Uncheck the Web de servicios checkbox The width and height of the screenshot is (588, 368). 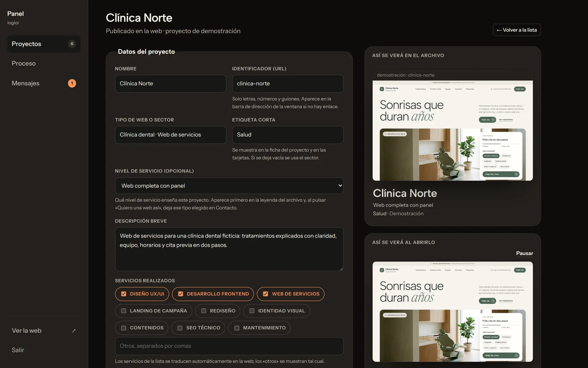click(265, 294)
